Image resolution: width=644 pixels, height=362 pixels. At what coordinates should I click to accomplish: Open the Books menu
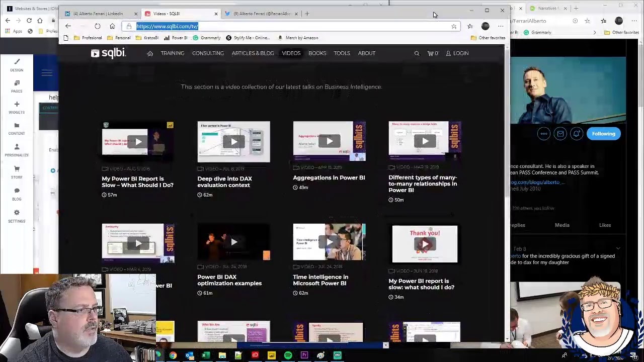click(317, 53)
